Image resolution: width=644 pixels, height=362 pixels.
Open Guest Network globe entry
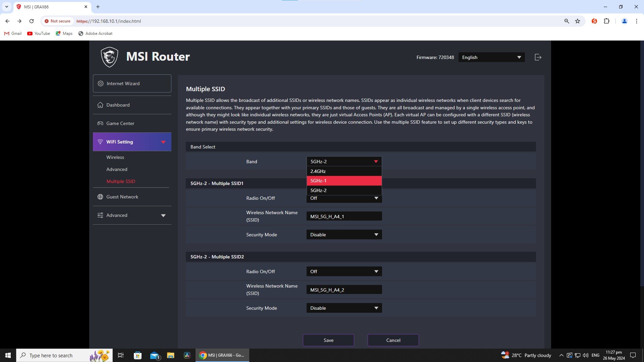pos(122,197)
